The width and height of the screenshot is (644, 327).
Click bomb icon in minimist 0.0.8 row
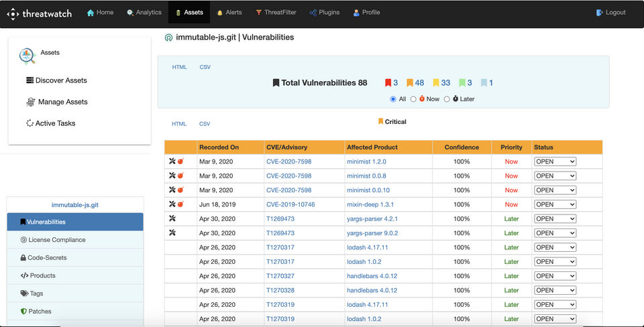pos(180,176)
